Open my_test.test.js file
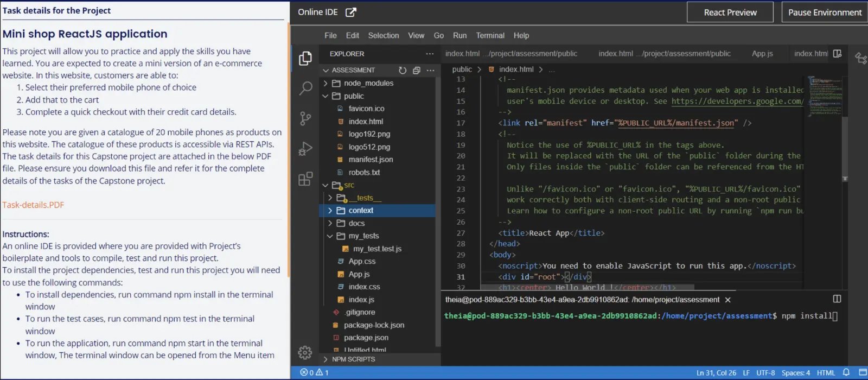Screen dimensions: 868x380 point(378,249)
